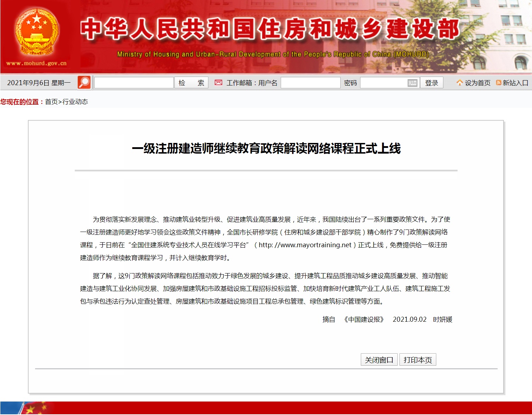The height and width of the screenshot is (415, 532).
Task: Click the red envelope mail icon
Action: (x=218, y=83)
